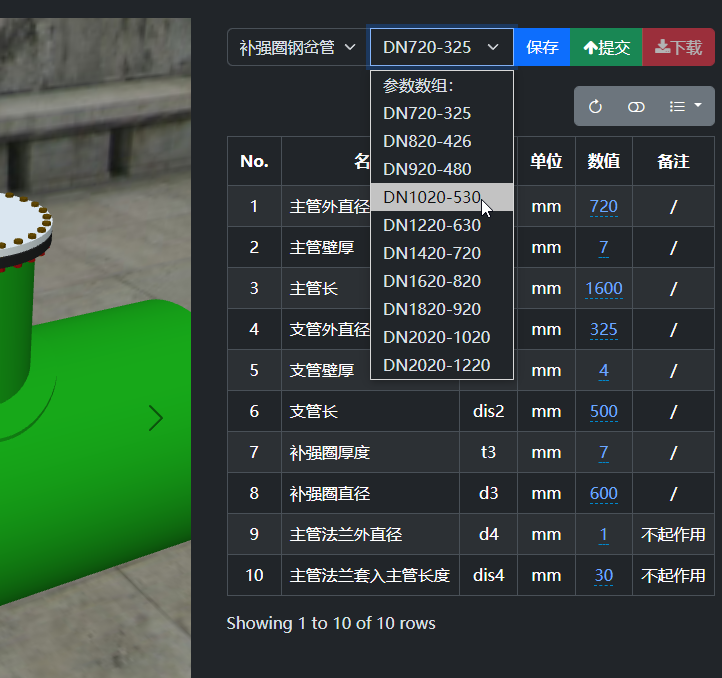
Task: Save parameters with the 保存 button
Action: [542, 47]
